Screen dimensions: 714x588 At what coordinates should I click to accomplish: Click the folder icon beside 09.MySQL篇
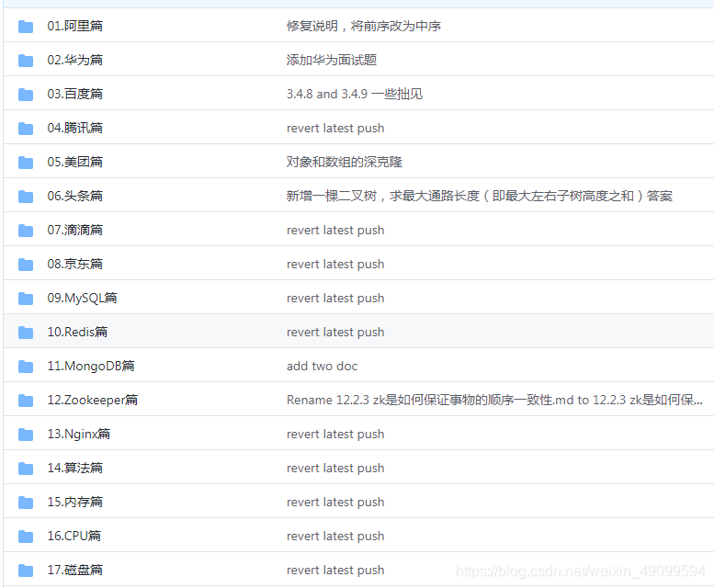click(26, 299)
